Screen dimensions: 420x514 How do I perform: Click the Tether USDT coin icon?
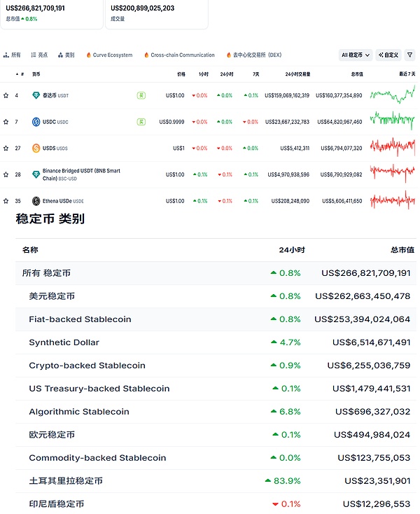point(36,95)
